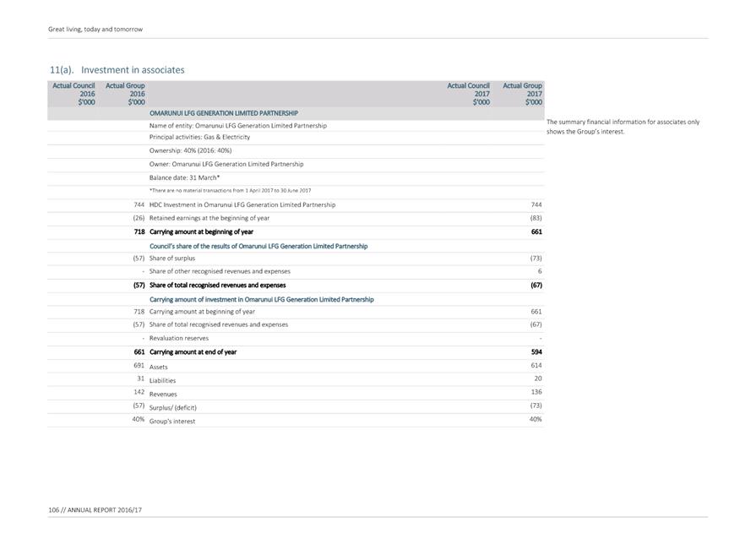Click the side note about summary financial information
Screen dimensions: 756x539
coord(623,127)
